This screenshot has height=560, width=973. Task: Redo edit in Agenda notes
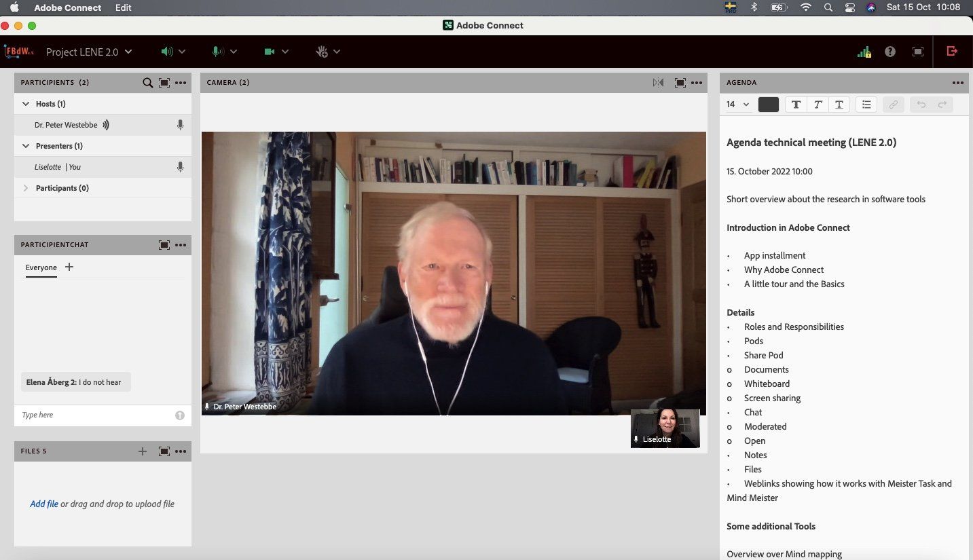pos(942,105)
